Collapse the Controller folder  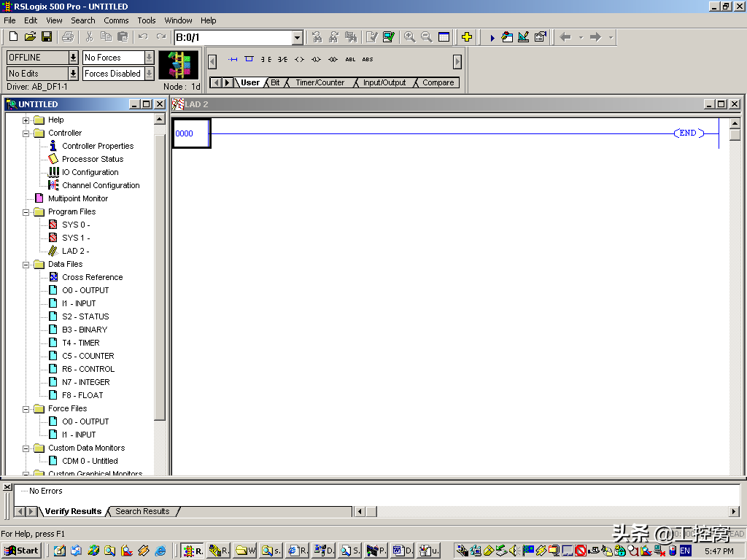(26, 133)
